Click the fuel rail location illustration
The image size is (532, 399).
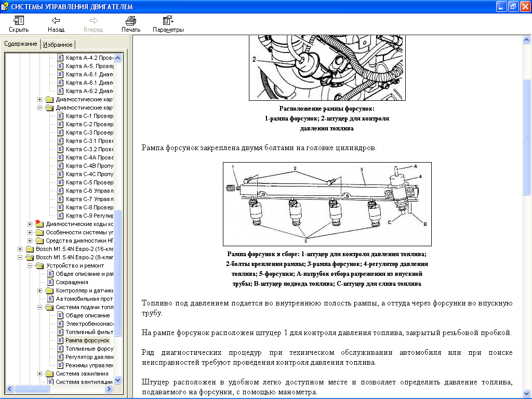click(327, 68)
